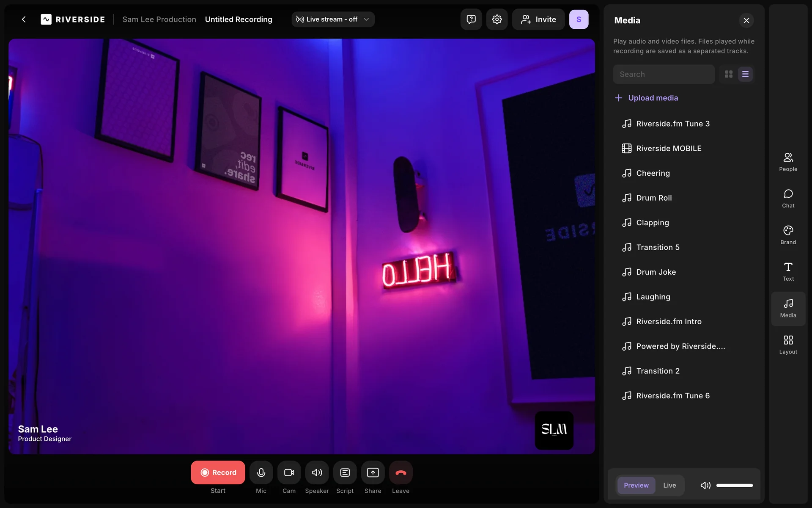The height and width of the screenshot is (508, 812).
Task: Open Brand settings palette icon
Action: point(788,235)
